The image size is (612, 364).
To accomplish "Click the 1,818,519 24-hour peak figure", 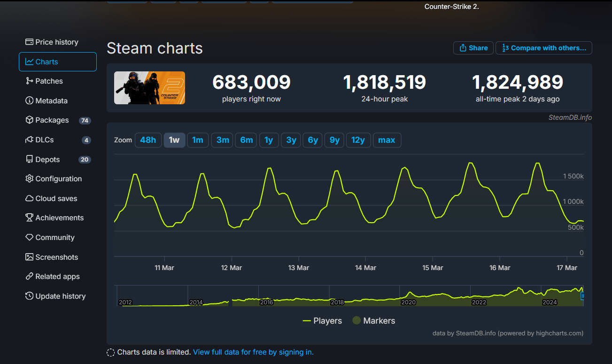I will [x=385, y=82].
